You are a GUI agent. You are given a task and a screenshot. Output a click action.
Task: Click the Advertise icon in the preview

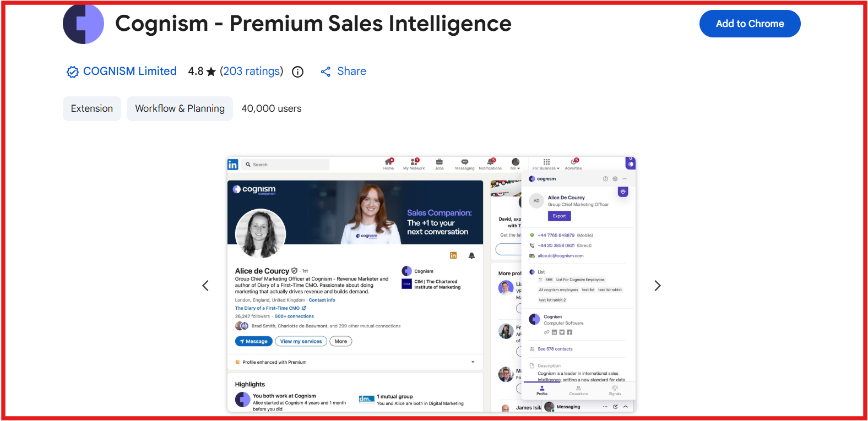(573, 164)
